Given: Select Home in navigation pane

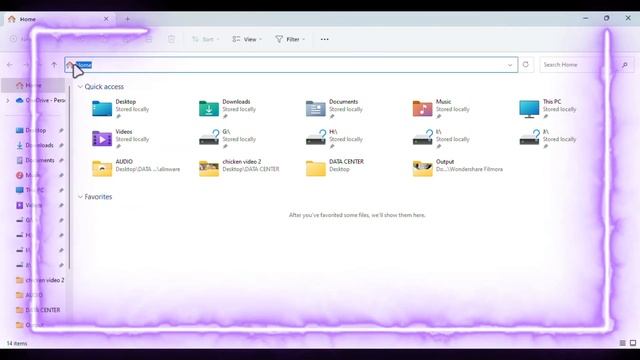Looking at the screenshot, I should (33, 85).
